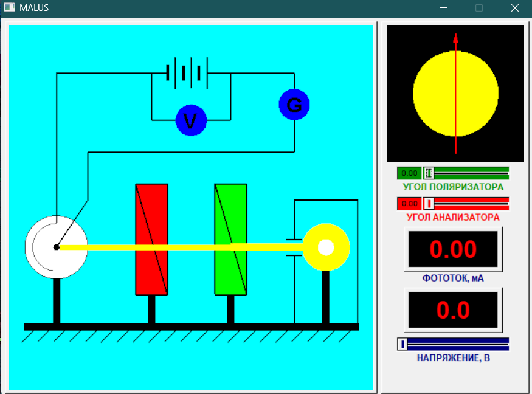Minimize the MALUS window
532x394 pixels.
444,8
